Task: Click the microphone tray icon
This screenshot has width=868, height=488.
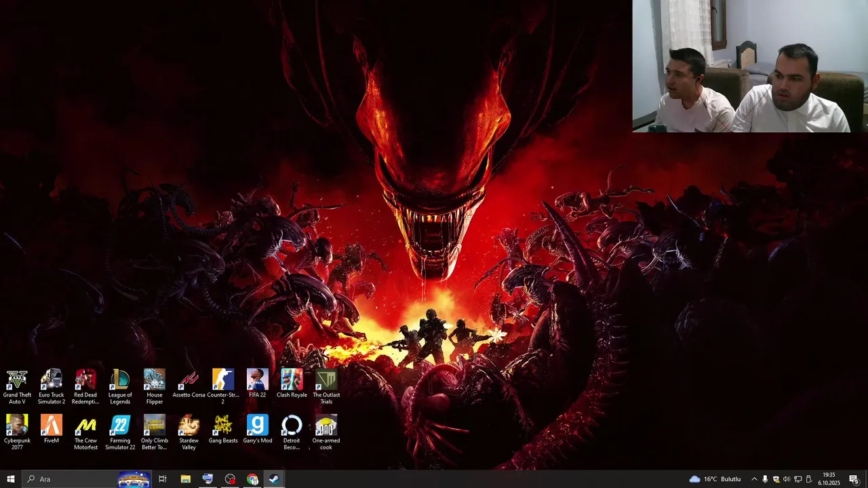Action: coord(765,479)
